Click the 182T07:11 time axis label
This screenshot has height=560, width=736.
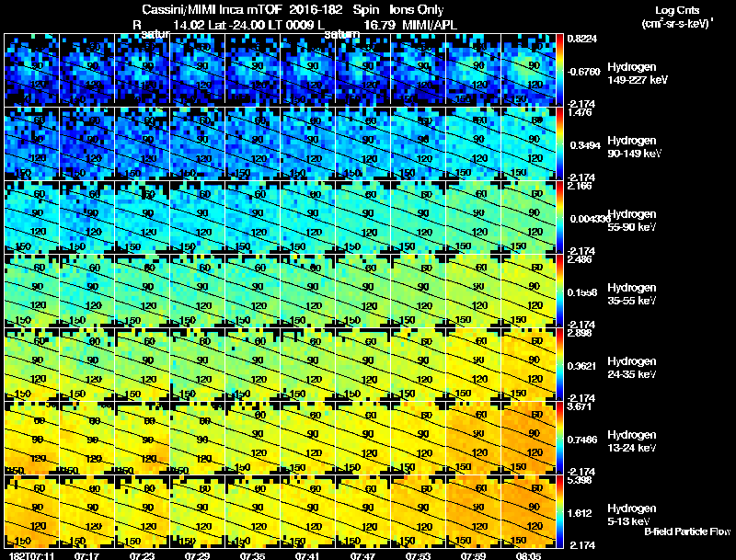(31, 555)
